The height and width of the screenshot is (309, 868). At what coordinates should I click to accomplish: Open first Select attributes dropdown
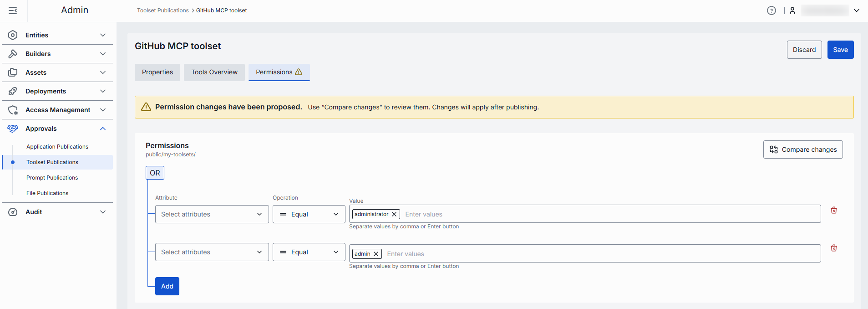(212, 214)
